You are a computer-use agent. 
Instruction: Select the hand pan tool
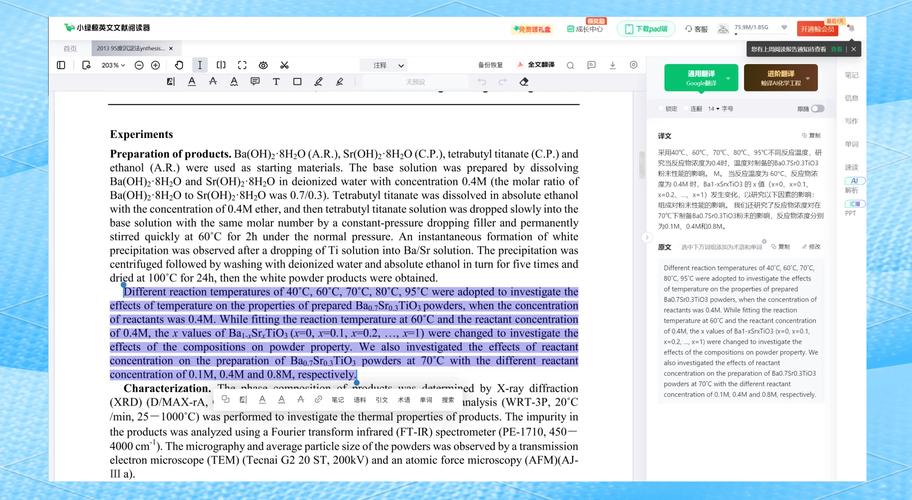tap(178, 65)
